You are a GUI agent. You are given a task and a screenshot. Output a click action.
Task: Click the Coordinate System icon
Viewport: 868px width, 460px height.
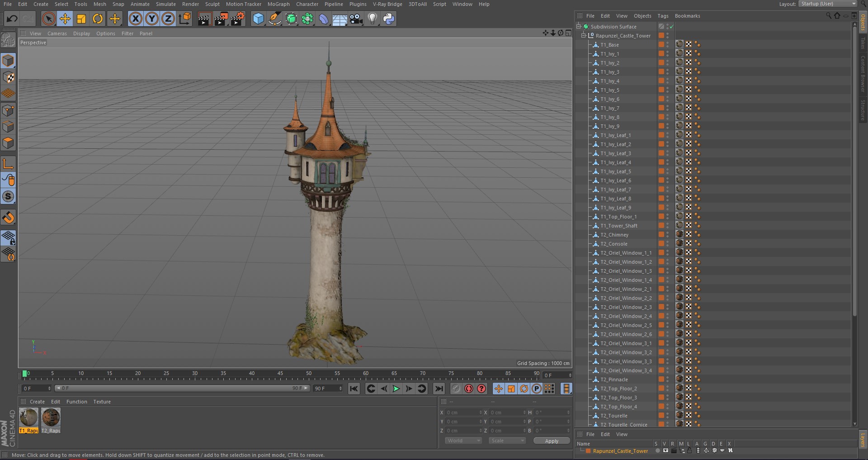point(185,19)
